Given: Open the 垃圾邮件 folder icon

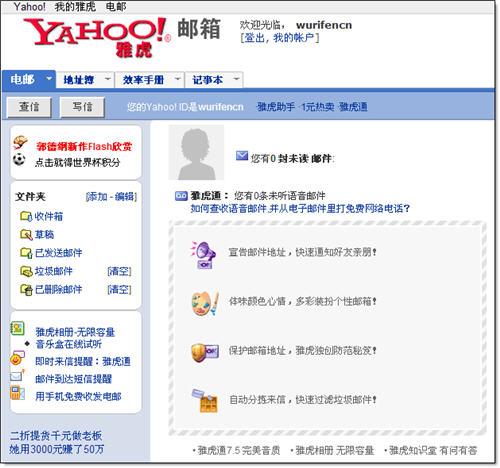Looking at the screenshot, I should click(26, 271).
